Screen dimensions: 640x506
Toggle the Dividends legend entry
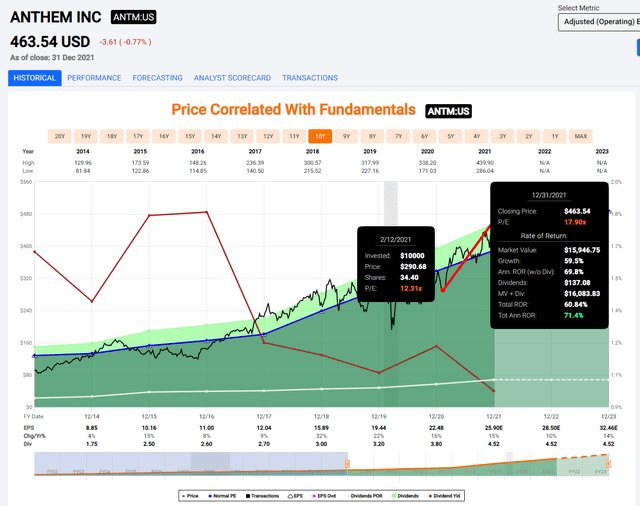(x=405, y=496)
